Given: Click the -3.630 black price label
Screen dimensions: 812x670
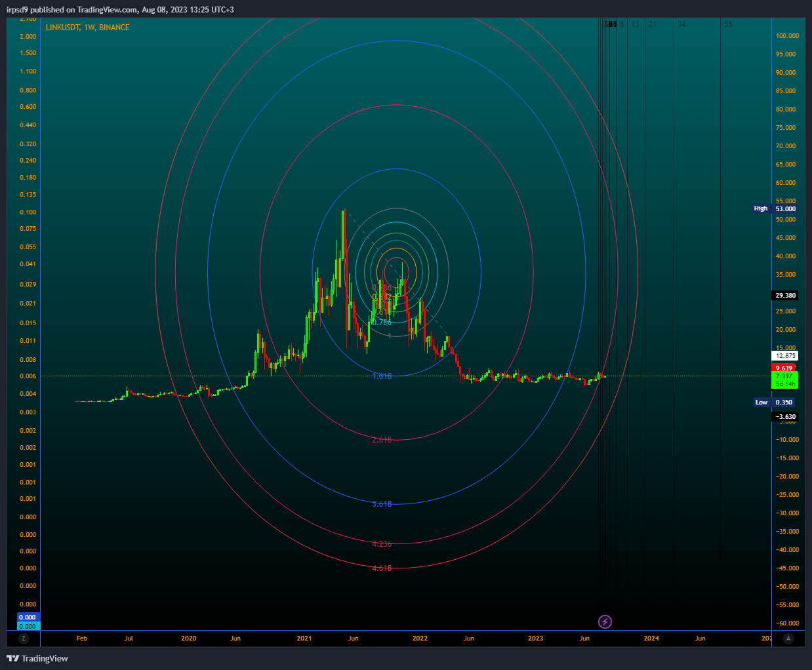Looking at the screenshot, I should click(x=785, y=417).
